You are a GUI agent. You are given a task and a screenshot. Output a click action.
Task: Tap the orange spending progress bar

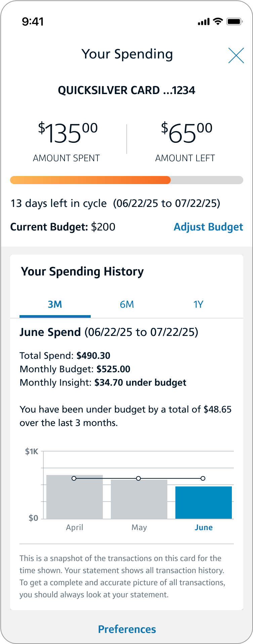(91, 180)
